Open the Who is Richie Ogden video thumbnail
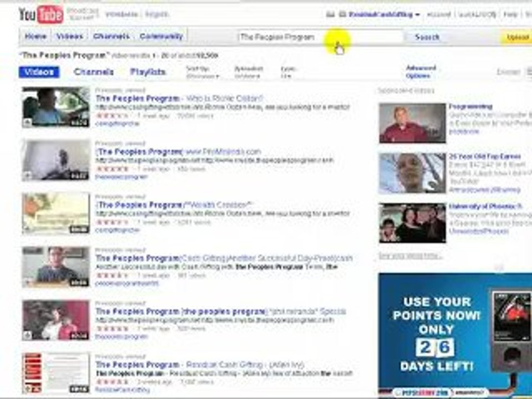 (56, 107)
